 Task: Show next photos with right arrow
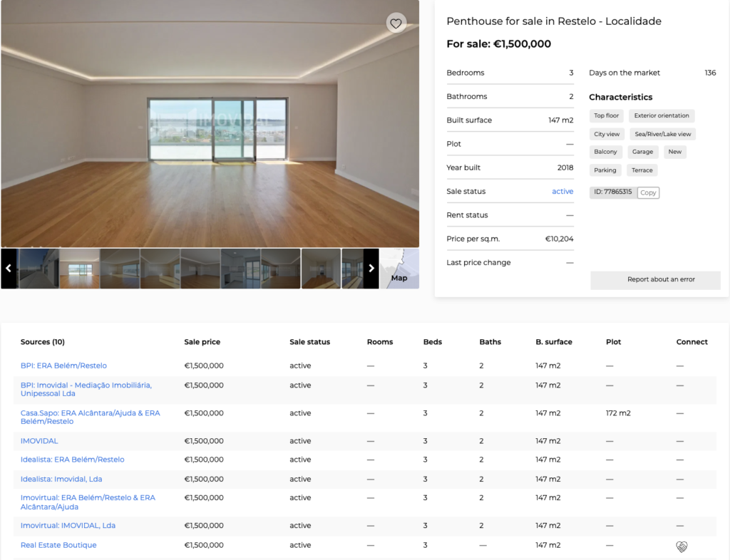(x=371, y=269)
